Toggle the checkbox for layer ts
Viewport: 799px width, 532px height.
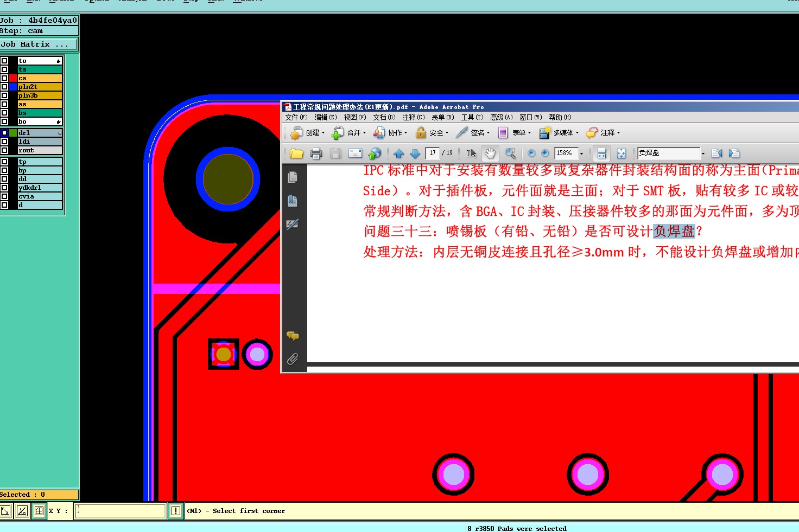click(4, 69)
